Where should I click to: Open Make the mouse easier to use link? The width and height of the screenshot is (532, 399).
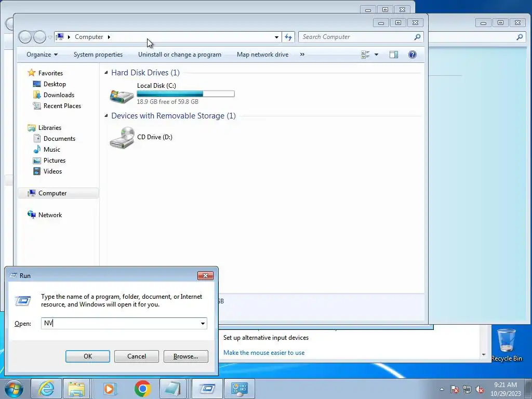tap(263, 353)
